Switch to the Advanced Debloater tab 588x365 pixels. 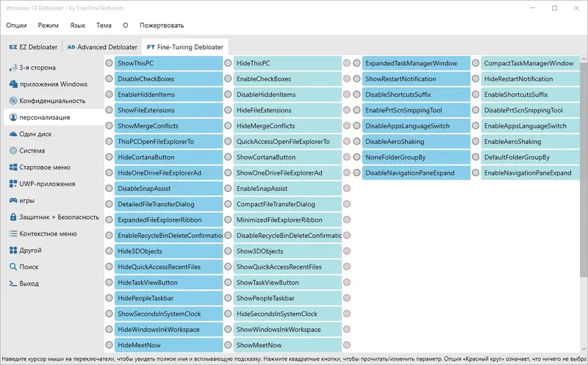point(101,47)
